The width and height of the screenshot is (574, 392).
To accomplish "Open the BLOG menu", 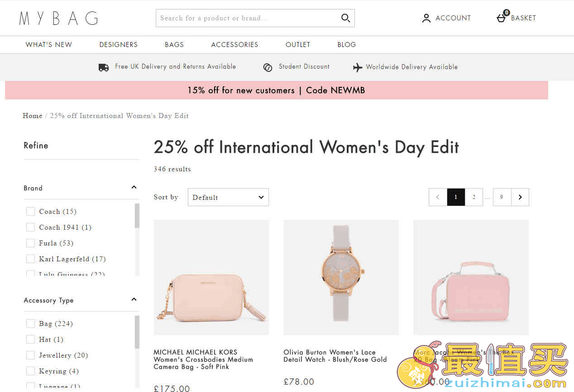I will 347,44.
